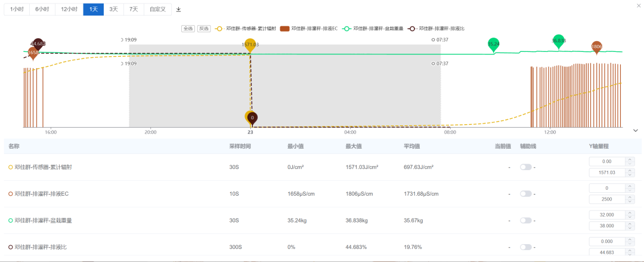
Task: Click the 697.63J/cm² average value cell
Action: click(419, 167)
